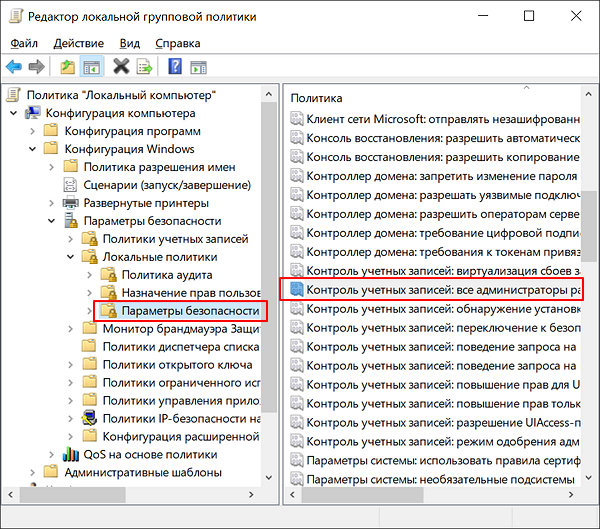Click the policy list vertical scrollbar thumb

coord(589,226)
